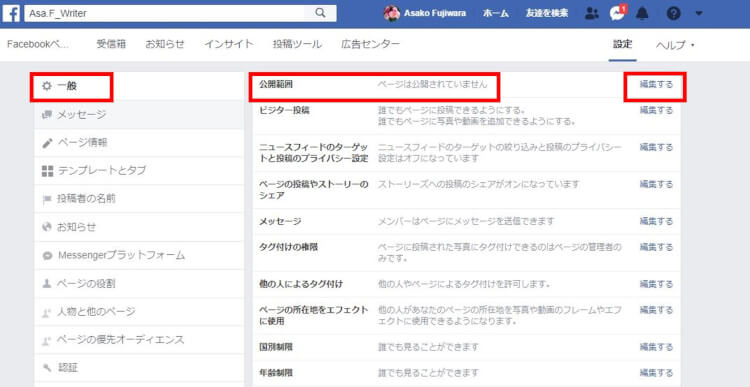
Task: Click 編集する for ニュースフィードのターゲット row
Action: (x=656, y=147)
